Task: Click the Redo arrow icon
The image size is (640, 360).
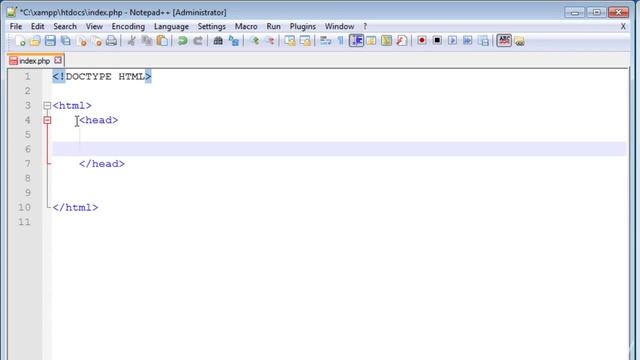Action: (x=198, y=41)
